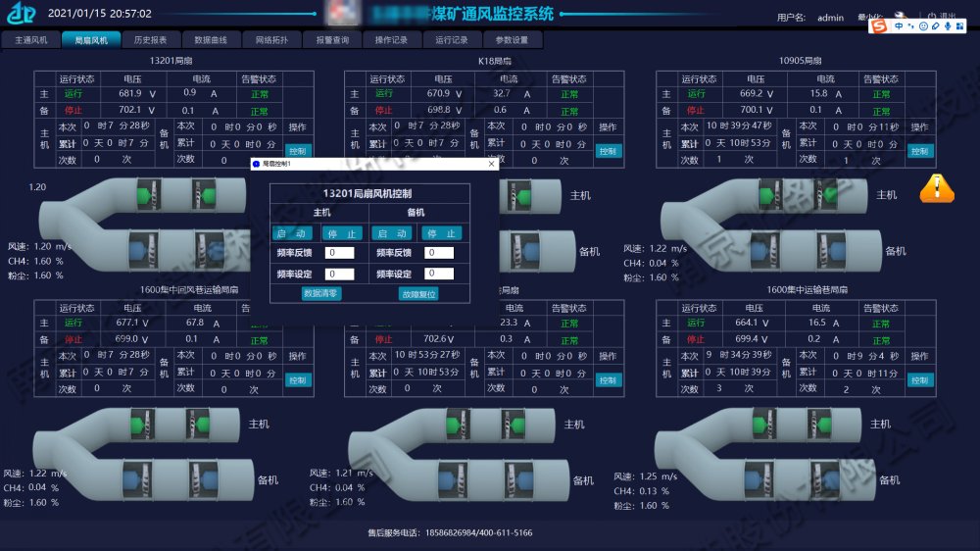
Task: Click 主机 频率设定 input field
Action: [x=340, y=274]
